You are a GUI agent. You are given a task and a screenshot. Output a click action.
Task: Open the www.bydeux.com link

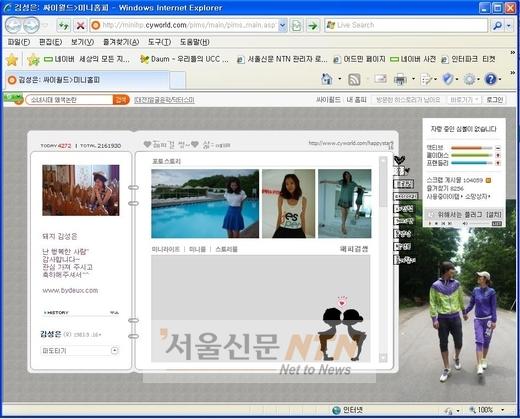[70, 290]
